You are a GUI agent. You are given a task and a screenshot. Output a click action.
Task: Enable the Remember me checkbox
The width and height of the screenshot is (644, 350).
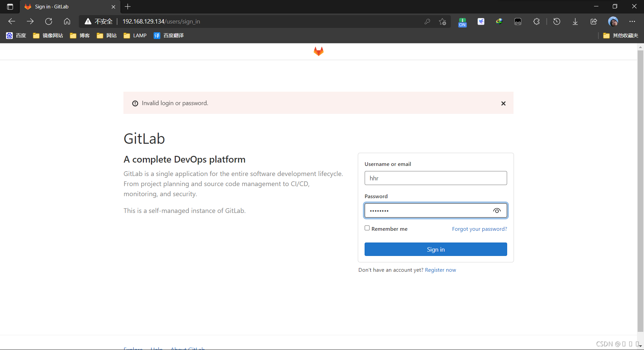[367, 228]
